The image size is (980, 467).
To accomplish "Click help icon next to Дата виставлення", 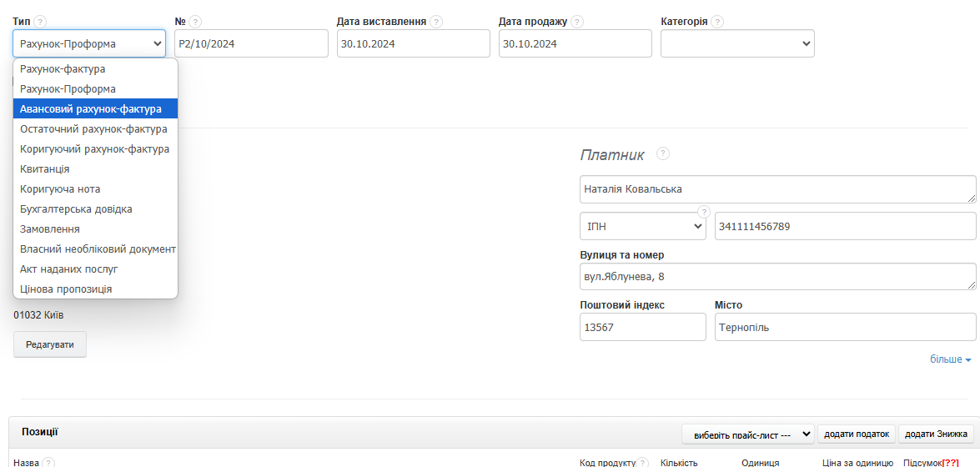I will [x=436, y=22].
